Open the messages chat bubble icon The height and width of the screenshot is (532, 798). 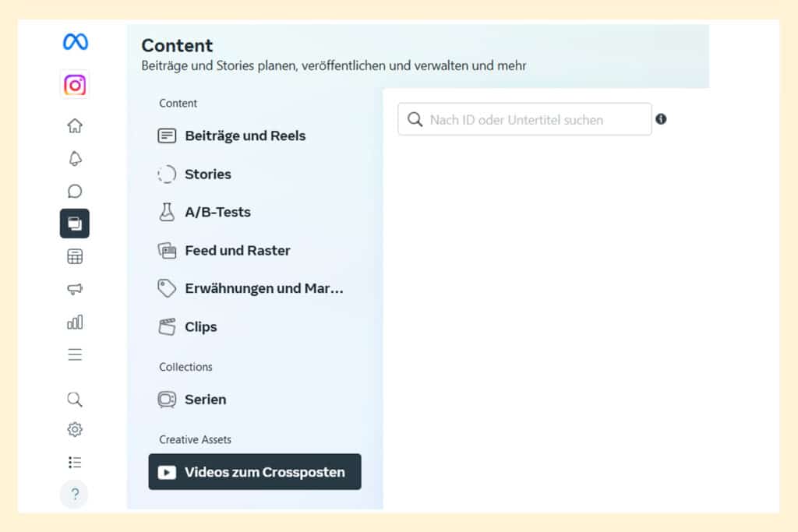74,190
